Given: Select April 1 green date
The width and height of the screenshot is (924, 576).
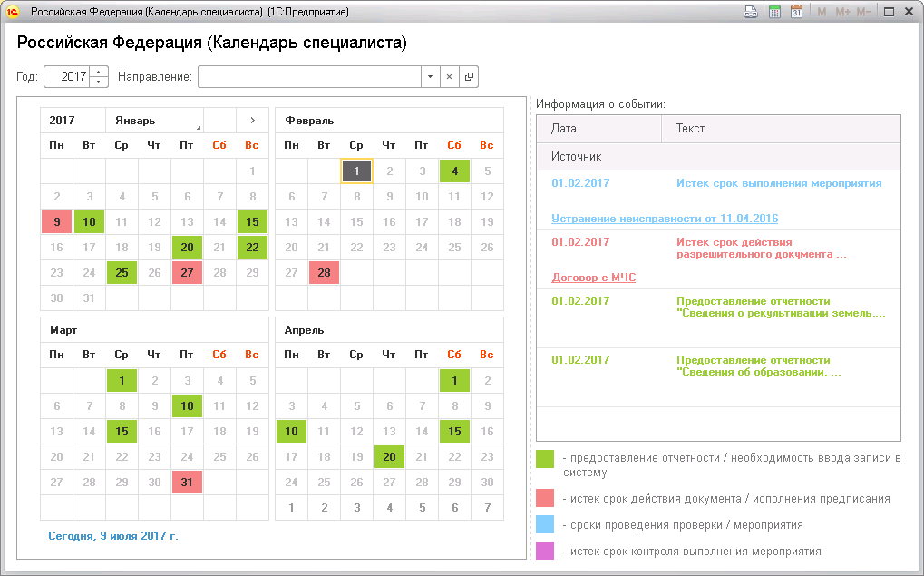Looking at the screenshot, I should tap(454, 380).
